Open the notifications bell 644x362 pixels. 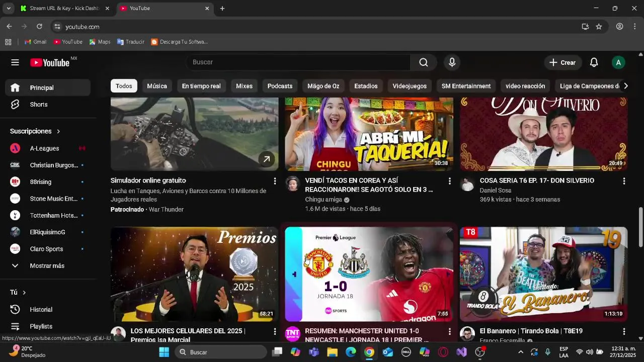coord(594,62)
